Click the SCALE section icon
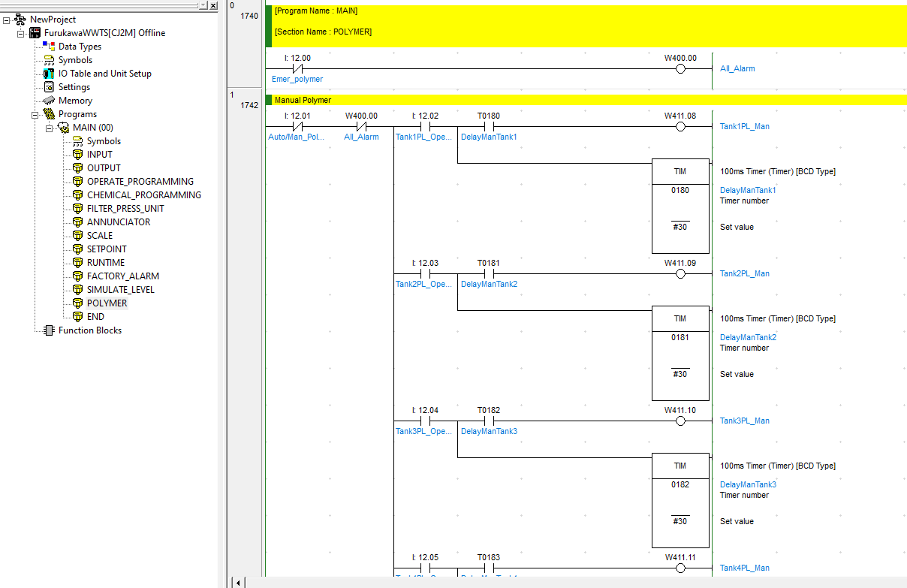This screenshot has height=588, width=907. pyautogui.click(x=77, y=236)
